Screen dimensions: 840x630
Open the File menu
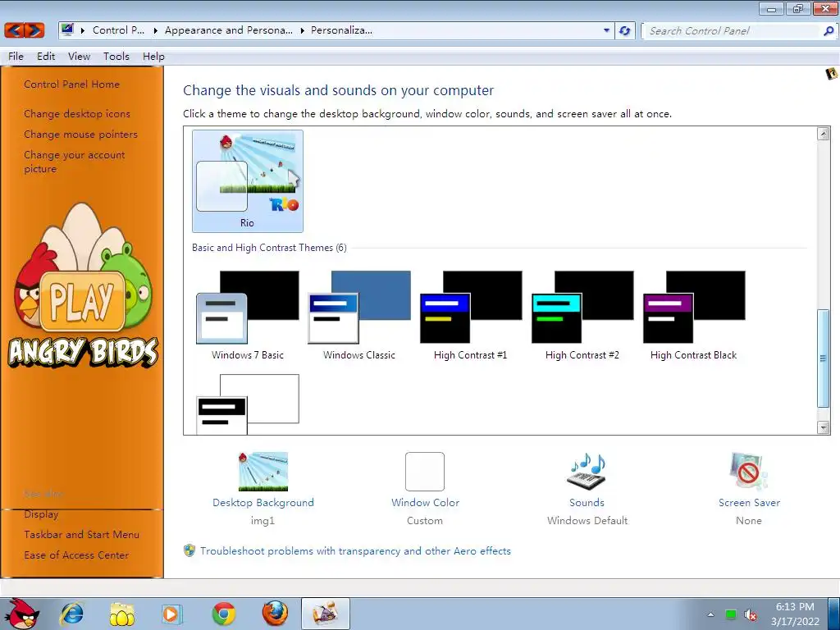(16, 57)
